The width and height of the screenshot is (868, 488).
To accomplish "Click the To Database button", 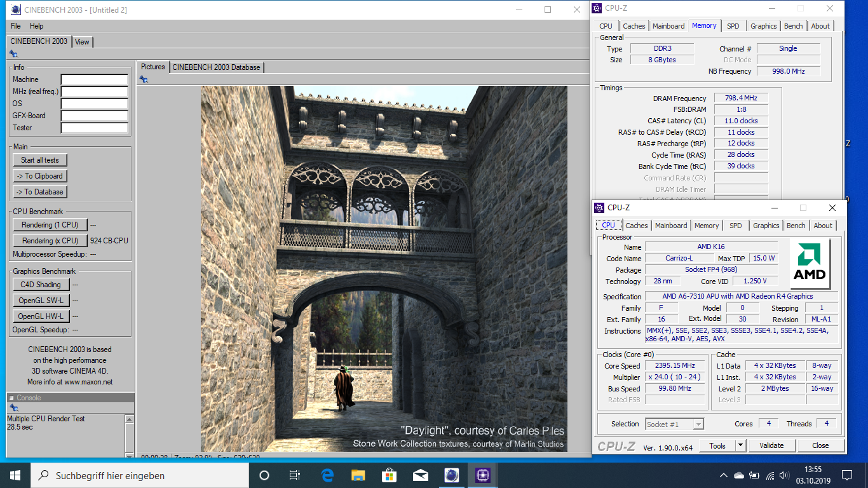I will click(40, 192).
